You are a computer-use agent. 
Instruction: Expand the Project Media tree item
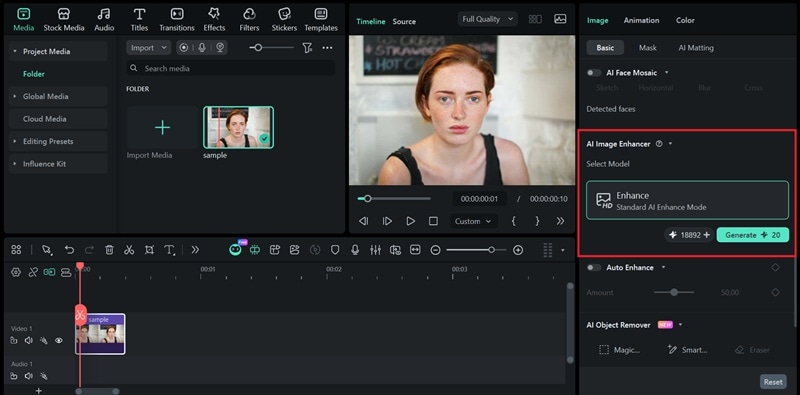[15, 52]
